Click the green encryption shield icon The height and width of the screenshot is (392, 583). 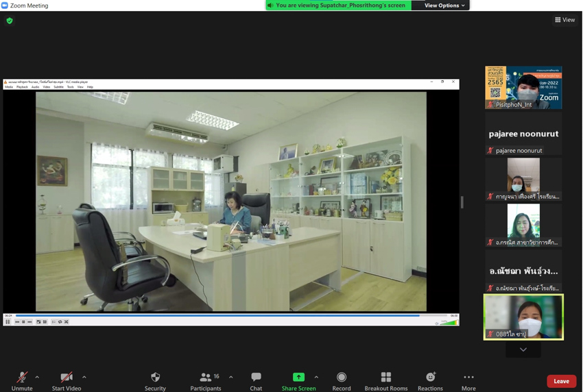pyautogui.click(x=10, y=21)
